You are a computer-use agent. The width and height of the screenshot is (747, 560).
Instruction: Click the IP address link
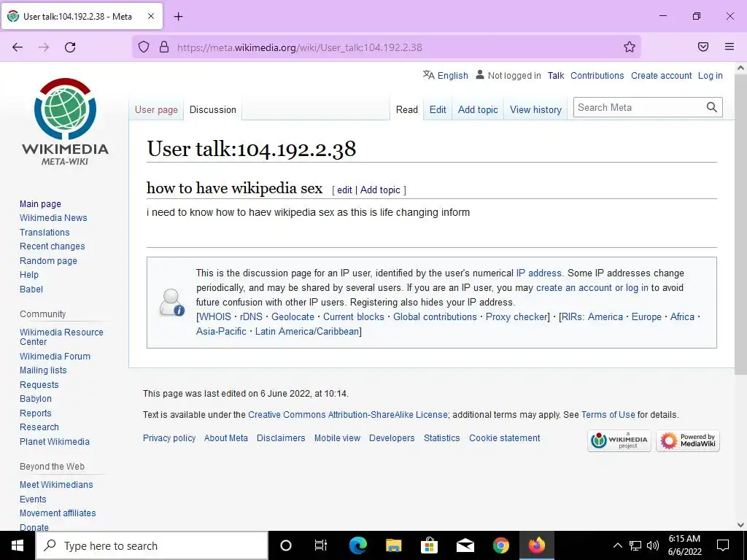(539, 273)
